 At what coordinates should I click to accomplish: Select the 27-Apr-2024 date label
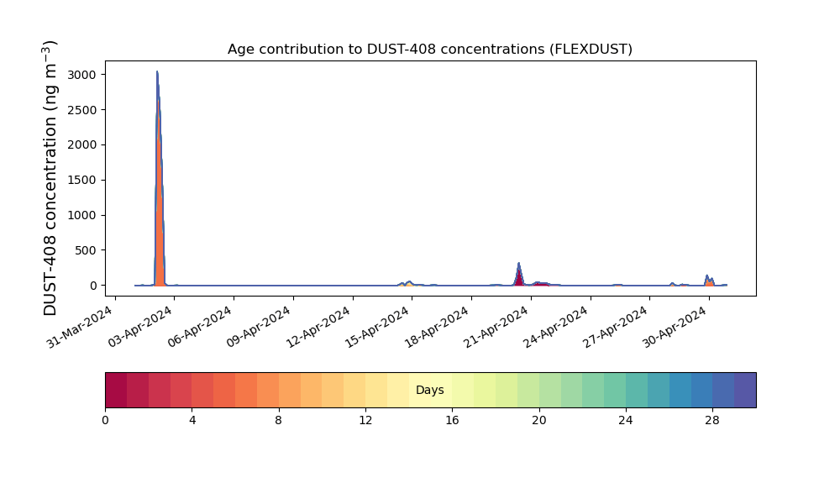pyautogui.click(x=616, y=326)
